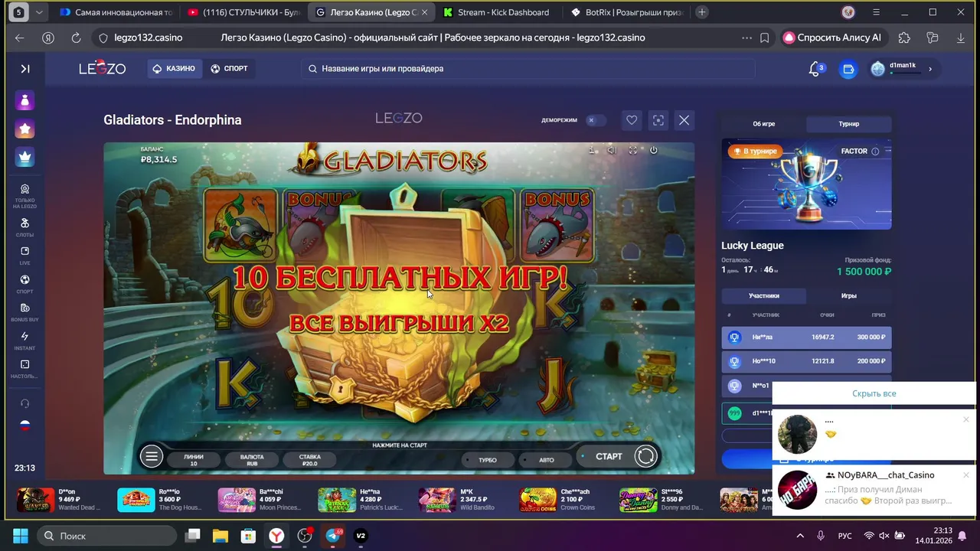This screenshot has width=980, height=551.
Task: Toggle in-game fullscreen mode
Action: (x=633, y=150)
